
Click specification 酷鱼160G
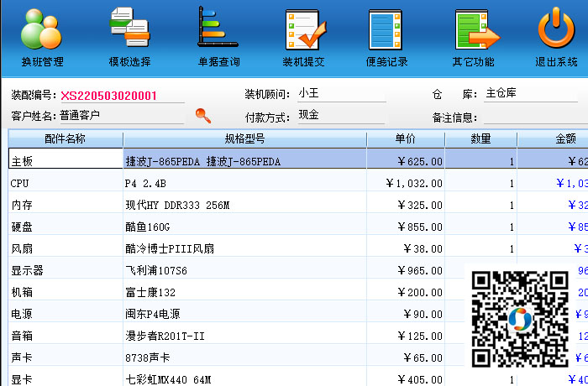(x=245, y=224)
